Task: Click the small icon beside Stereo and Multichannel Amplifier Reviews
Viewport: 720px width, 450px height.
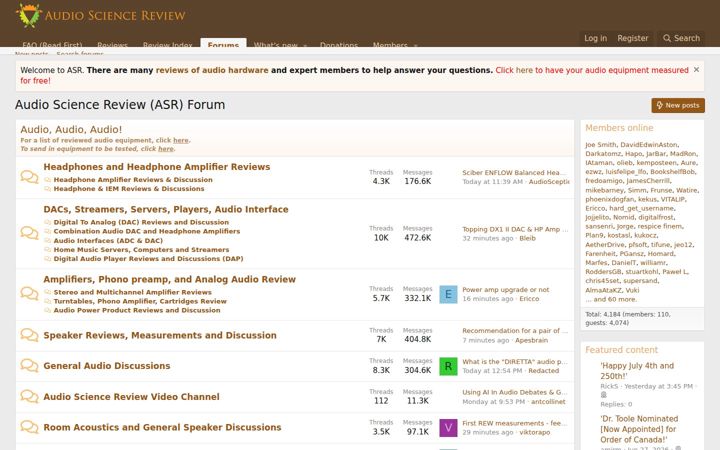Action: (47, 292)
